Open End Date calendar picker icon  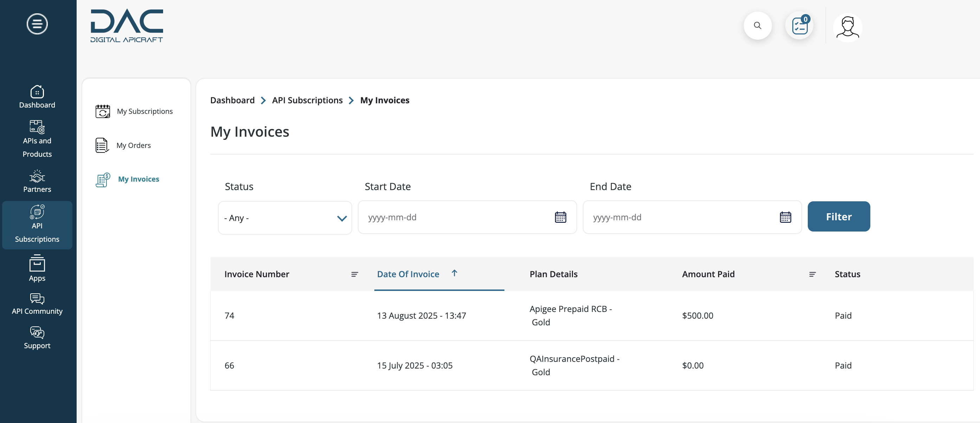tap(785, 217)
